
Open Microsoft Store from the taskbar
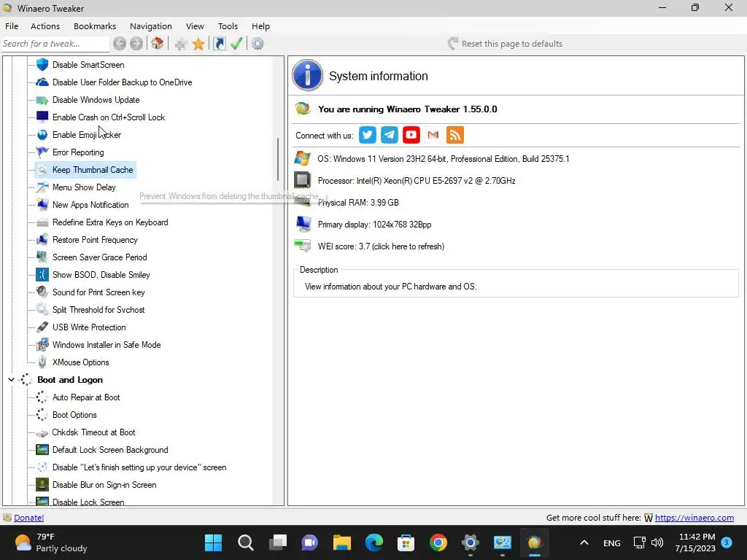click(x=406, y=542)
